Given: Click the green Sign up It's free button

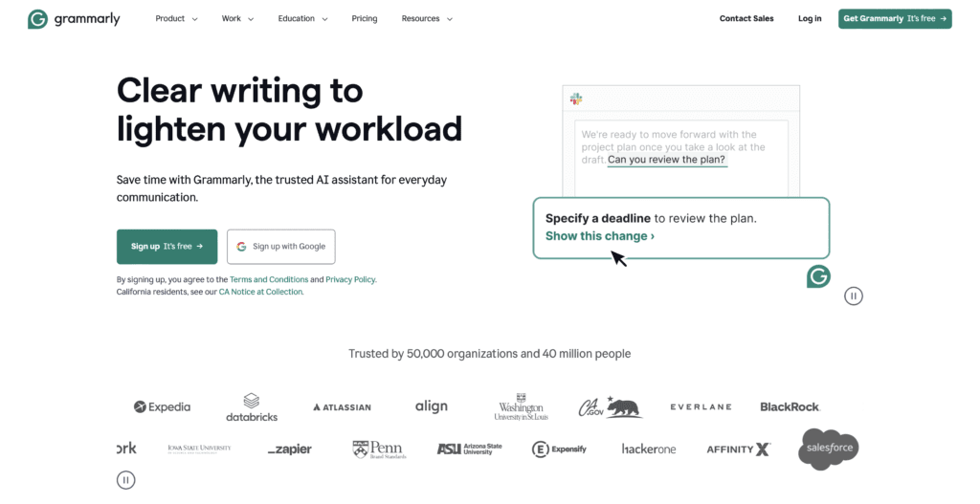Looking at the screenshot, I should click(x=167, y=247).
